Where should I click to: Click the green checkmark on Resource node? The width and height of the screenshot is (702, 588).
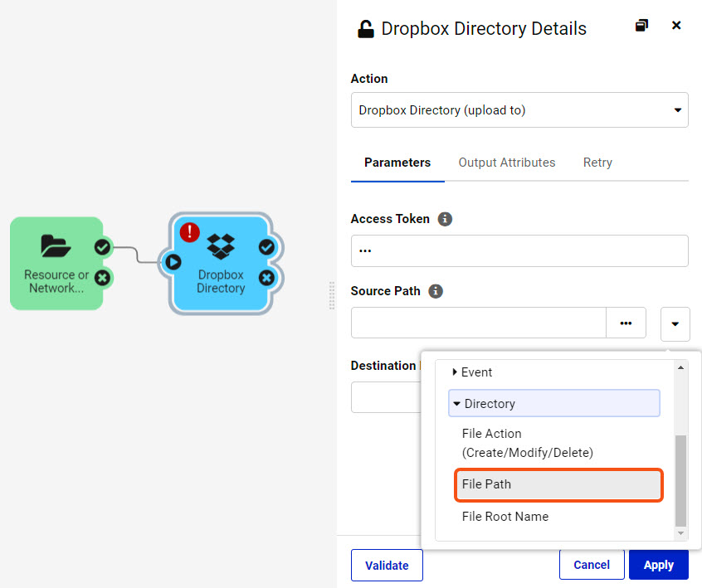[x=102, y=246]
